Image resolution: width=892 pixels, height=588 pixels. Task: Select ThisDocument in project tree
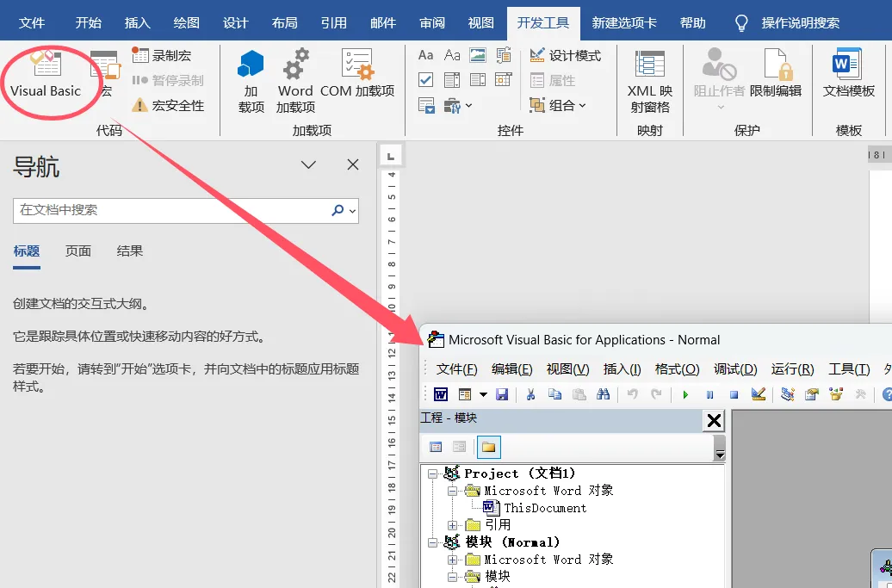[x=535, y=508]
